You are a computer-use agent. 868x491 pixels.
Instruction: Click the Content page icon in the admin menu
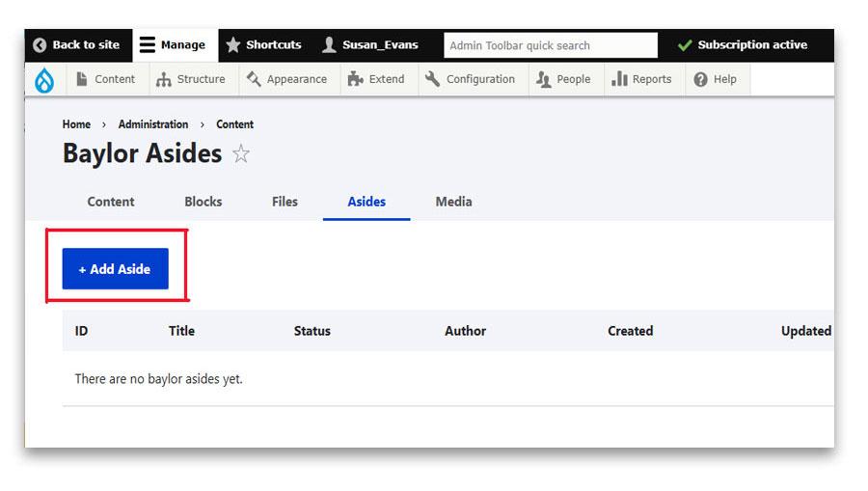pyautogui.click(x=82, y=79)
